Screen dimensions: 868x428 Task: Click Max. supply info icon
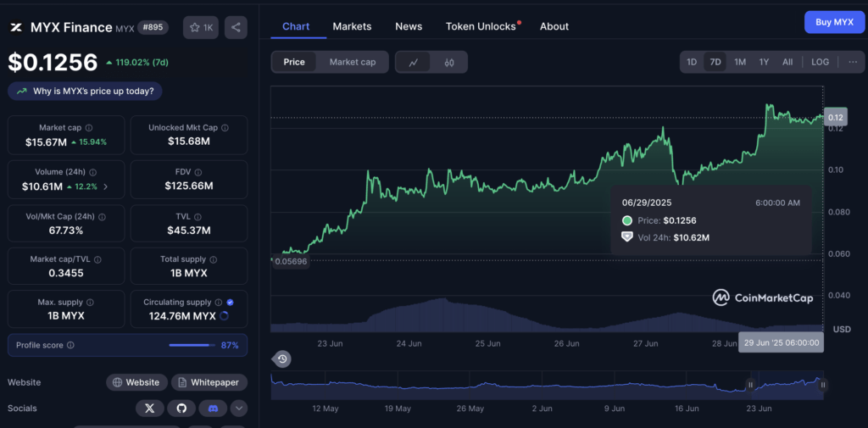[90, 303]
